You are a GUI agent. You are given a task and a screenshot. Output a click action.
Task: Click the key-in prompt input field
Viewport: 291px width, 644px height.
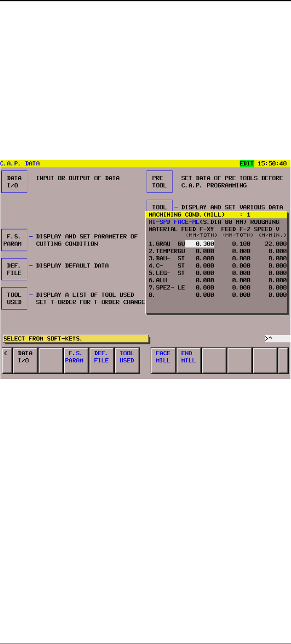[x=277, y=338]
